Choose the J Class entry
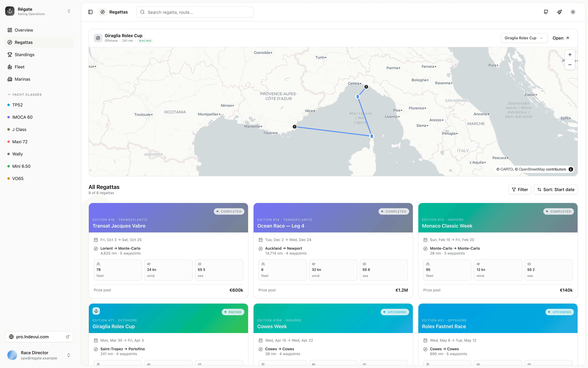Viewport: 588px width, 368px height. pyautogui.click(x=39, y=129)
